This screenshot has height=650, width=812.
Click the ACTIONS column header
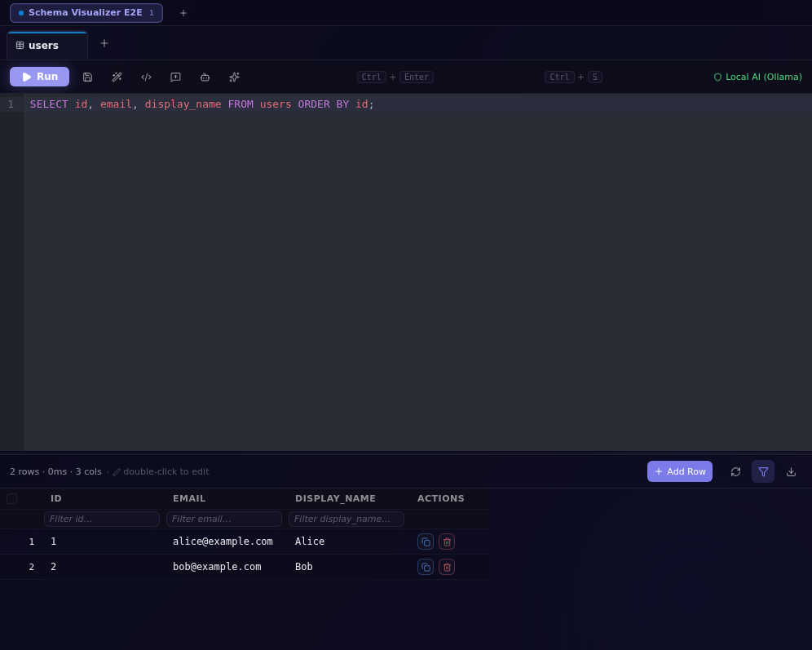tap(441, 499)
